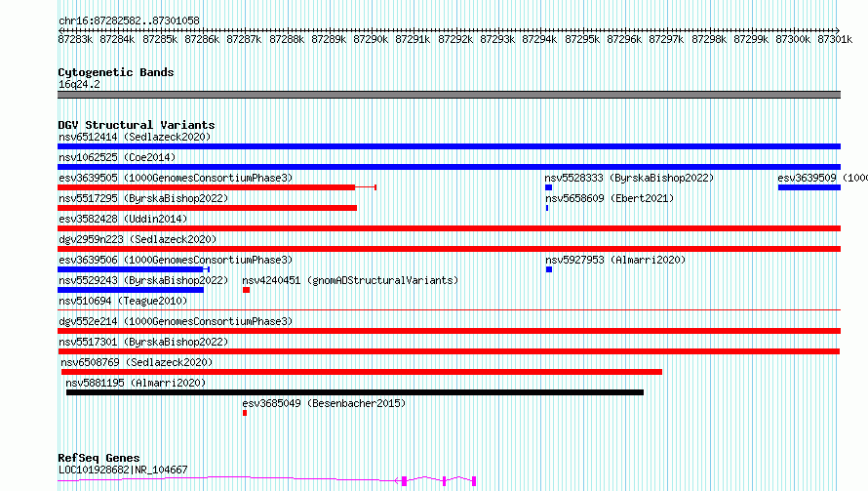Screen dimensions: 868x491
Task: Click the 87290k ruler label
Action: [371, 39]
